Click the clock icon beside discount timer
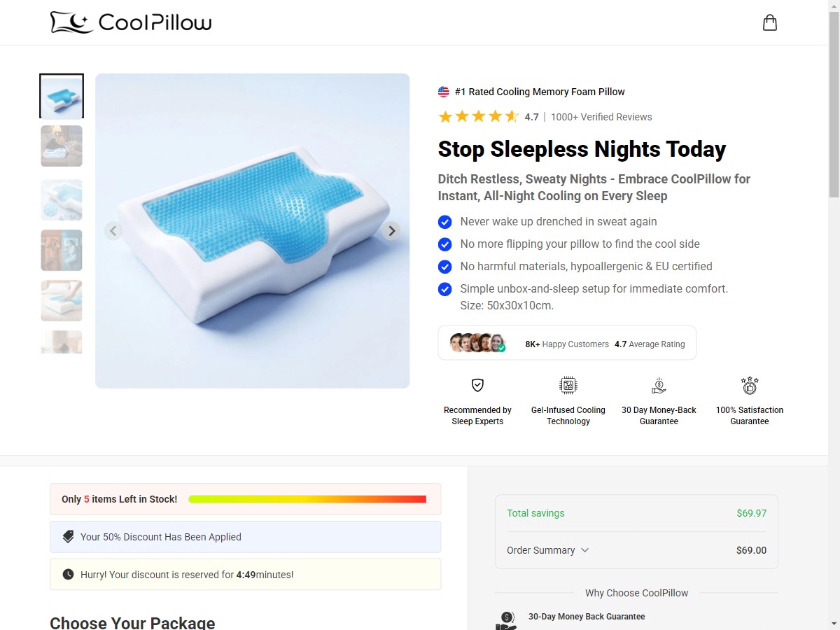 68,575
